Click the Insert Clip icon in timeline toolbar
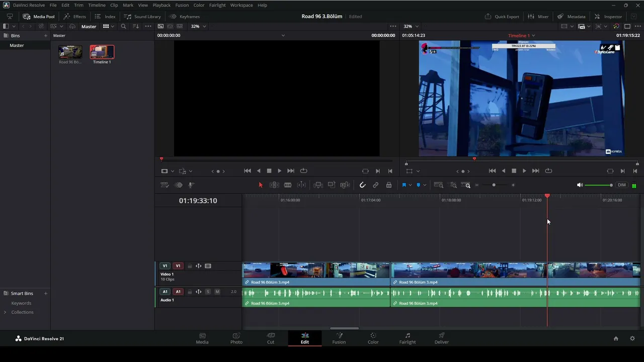 318,185
